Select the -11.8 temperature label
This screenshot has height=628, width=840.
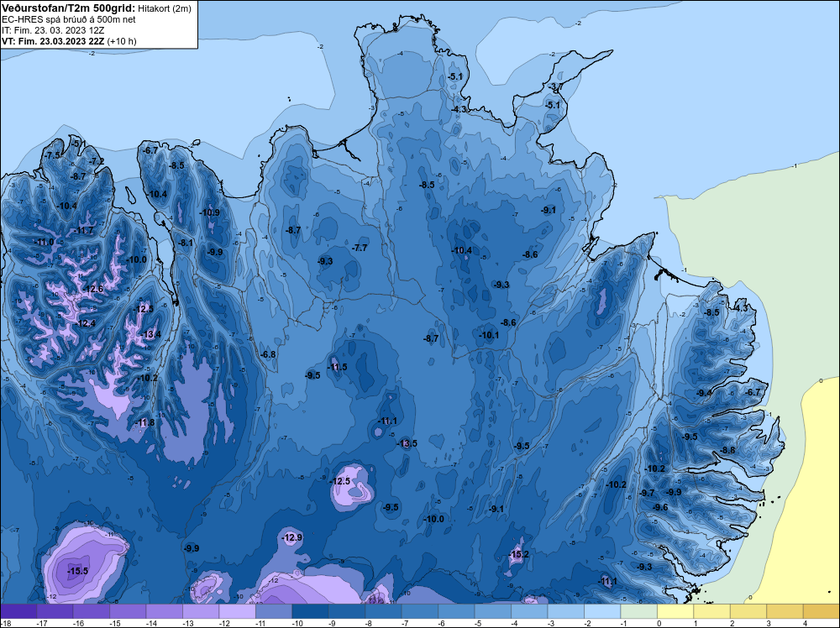pos(144,422)
